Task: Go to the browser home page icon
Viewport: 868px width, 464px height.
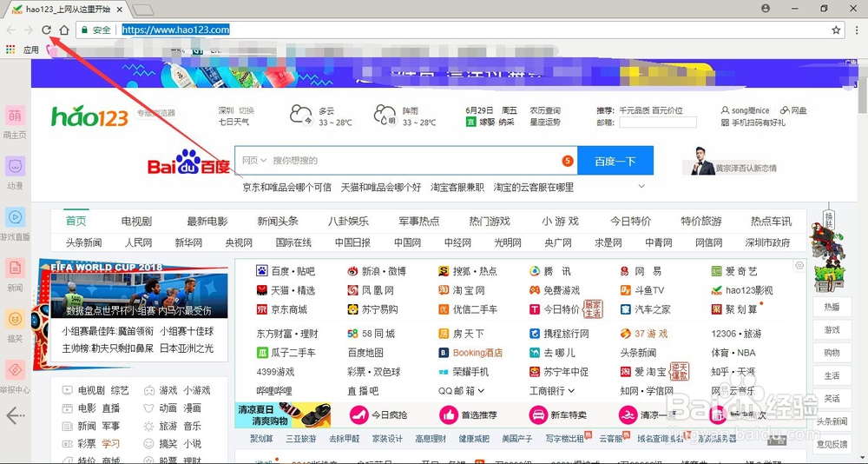Action: click(64, 30)
